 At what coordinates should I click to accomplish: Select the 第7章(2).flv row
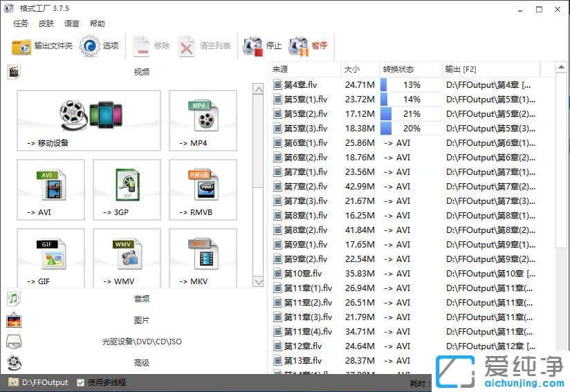[405, 187]
